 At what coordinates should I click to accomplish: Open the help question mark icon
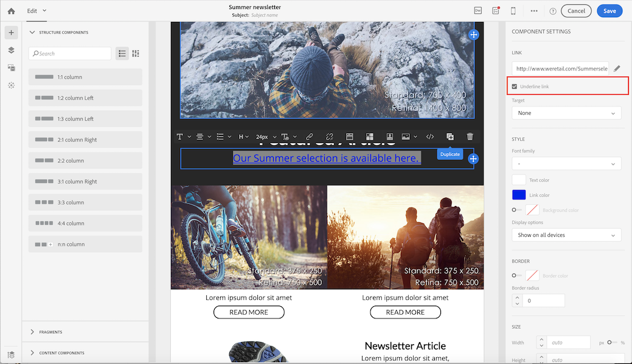(x=553, y=12)
